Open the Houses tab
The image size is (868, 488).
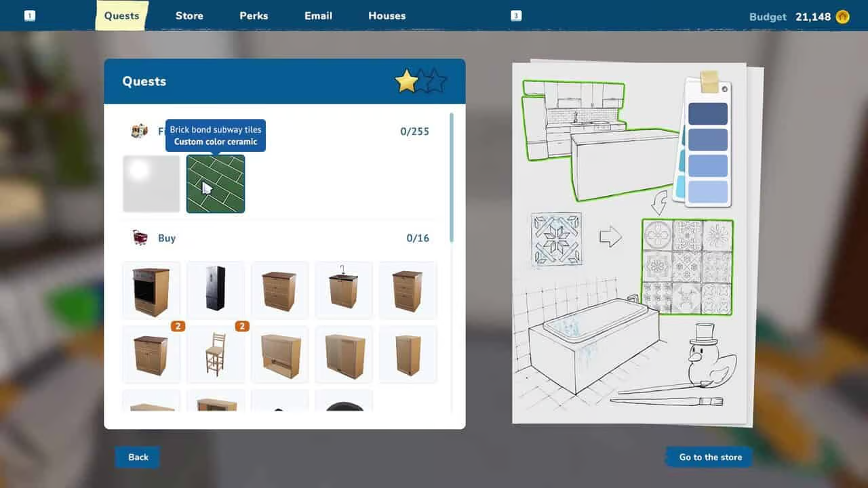[x=387, y=16]
